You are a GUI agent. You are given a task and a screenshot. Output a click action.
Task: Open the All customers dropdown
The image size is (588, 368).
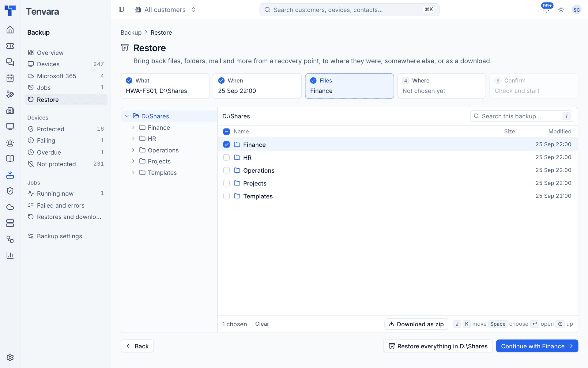[165, 10]
